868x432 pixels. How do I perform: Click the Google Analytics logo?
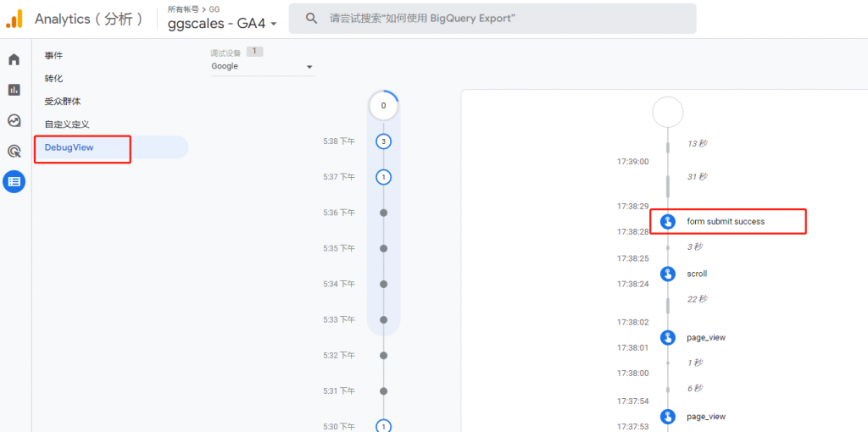pyautogui.click(x=14, y=19)
